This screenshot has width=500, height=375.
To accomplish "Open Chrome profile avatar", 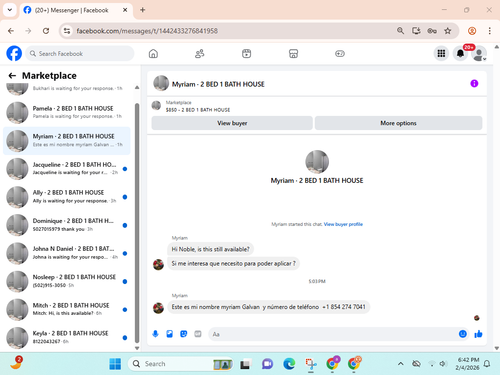I will [472, 31].
